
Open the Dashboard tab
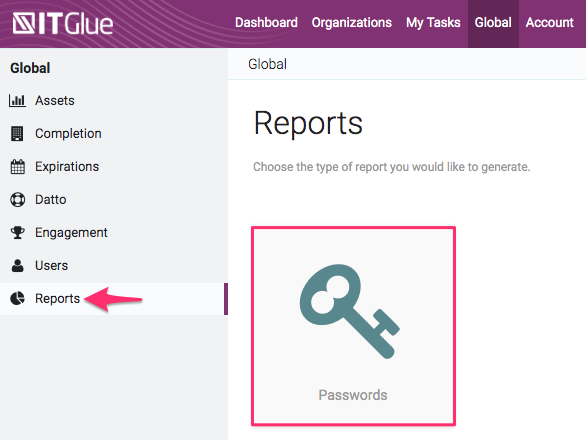click(x=266, y=23)
